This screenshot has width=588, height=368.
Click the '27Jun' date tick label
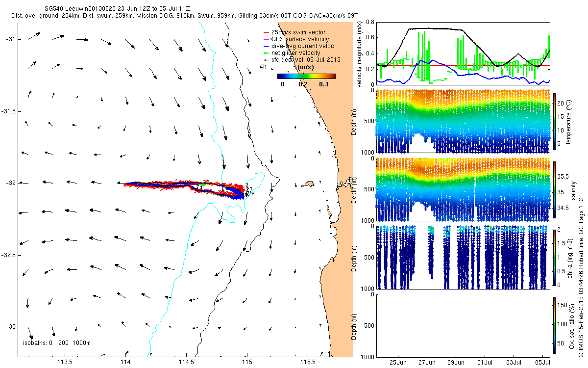pyautogui.click(x=427, y=362)
